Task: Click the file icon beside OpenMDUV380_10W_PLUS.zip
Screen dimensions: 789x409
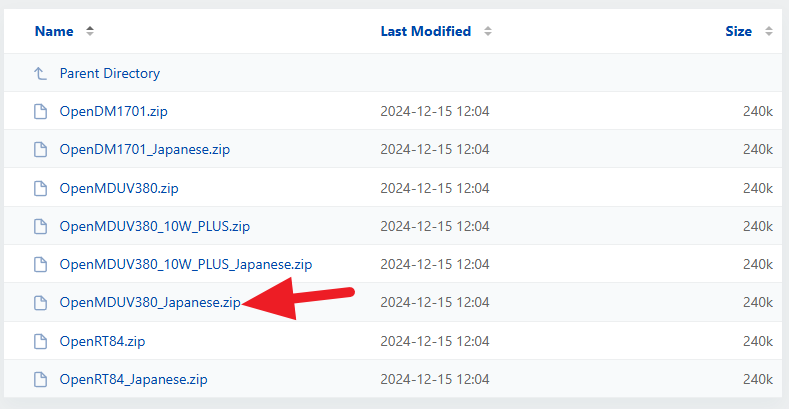Action: (40, 226)
